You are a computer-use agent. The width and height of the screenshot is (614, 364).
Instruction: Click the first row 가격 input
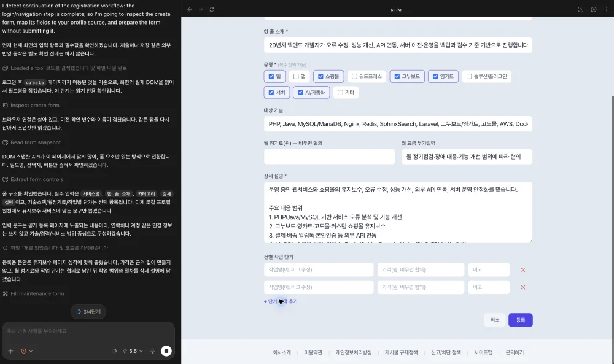point(421,269)
